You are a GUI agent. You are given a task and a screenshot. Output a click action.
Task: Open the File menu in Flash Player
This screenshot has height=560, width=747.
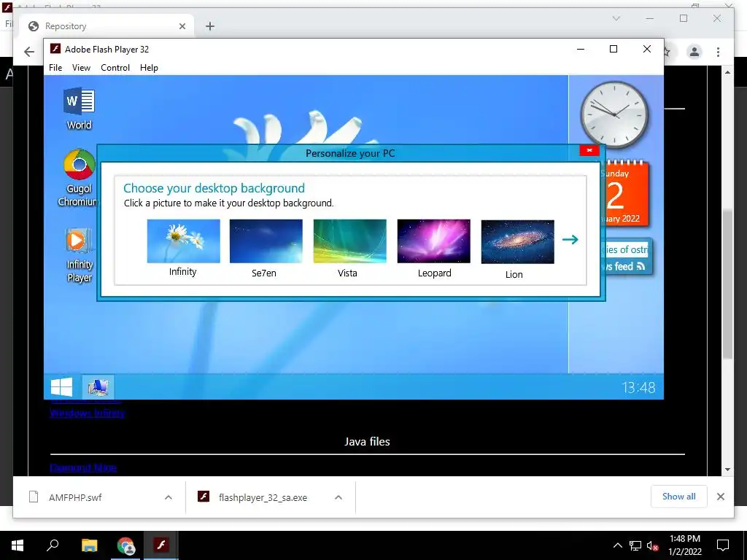[55, 68]
